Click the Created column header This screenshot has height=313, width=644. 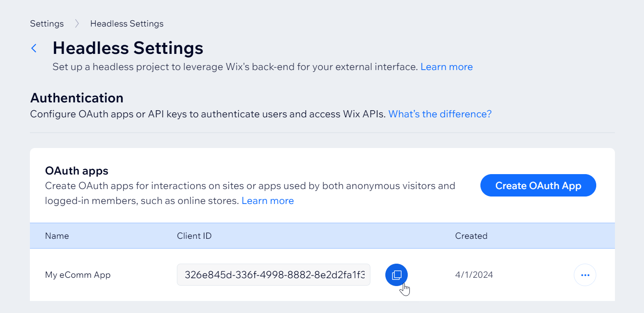471,236
